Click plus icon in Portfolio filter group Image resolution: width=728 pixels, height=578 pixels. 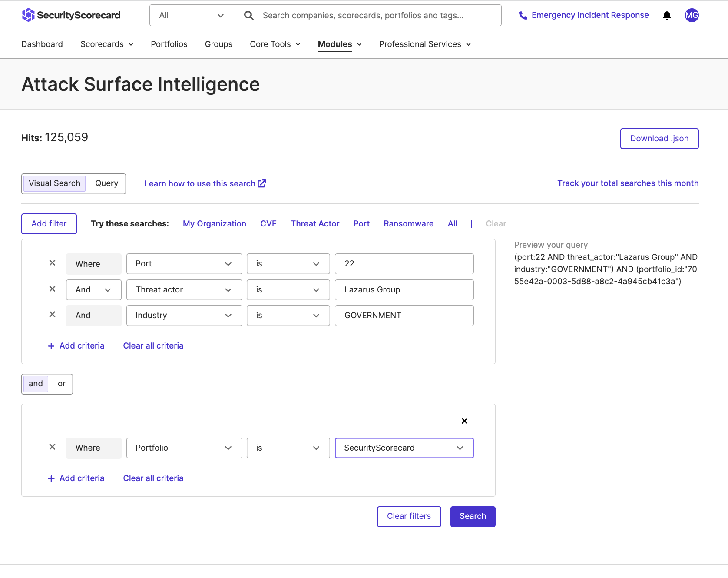[51, 478]
